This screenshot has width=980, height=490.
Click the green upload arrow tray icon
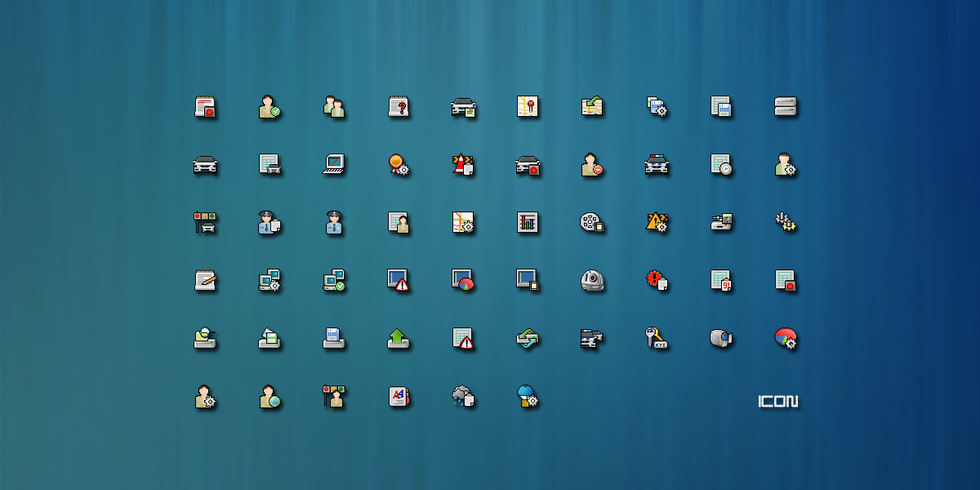coord(399,338)
